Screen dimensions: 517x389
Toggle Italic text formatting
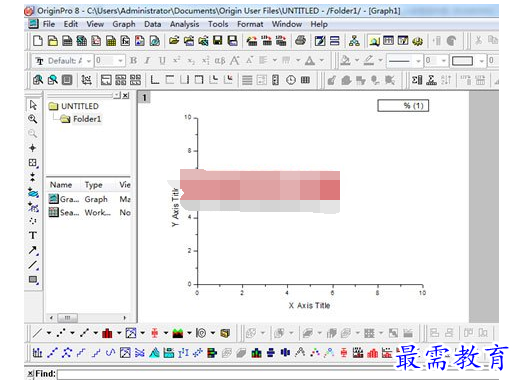pyautogui.click(x=147, y=61)
